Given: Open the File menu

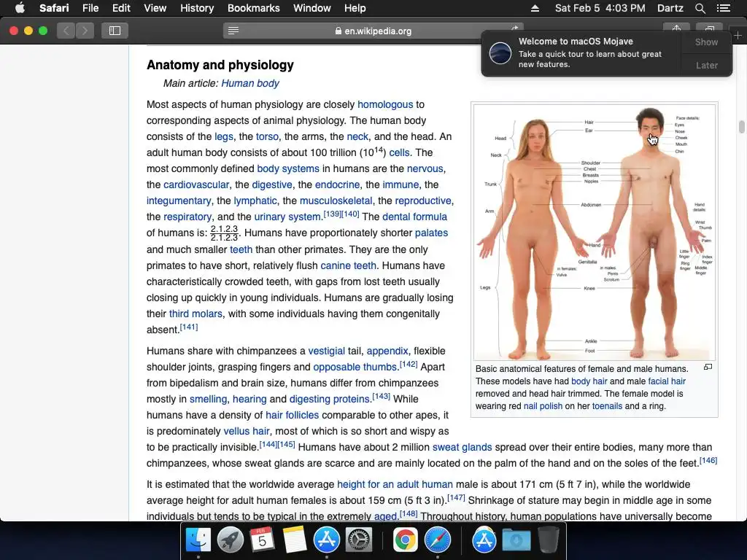Looking at the screenshot, I should [90, 8].
